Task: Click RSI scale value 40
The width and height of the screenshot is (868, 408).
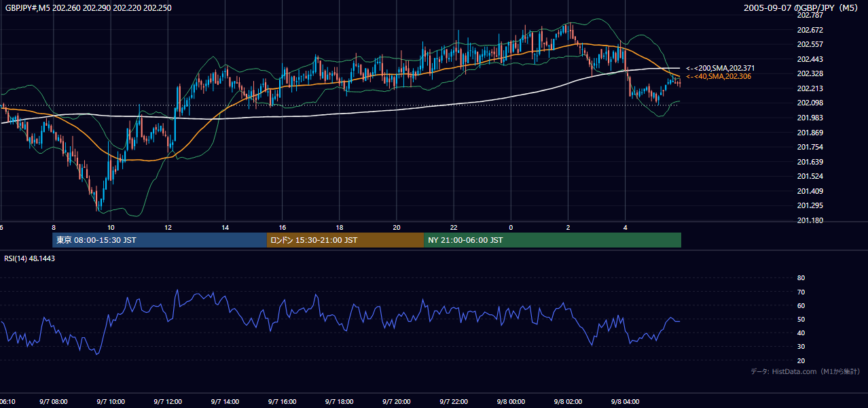Action: 801,333
